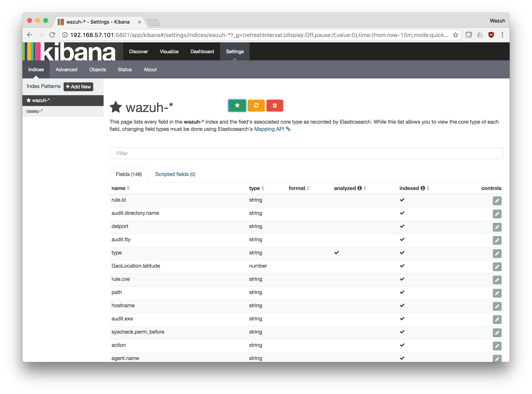
Task: Click the indexed column info icon
Action: click(x=422, y=188)
